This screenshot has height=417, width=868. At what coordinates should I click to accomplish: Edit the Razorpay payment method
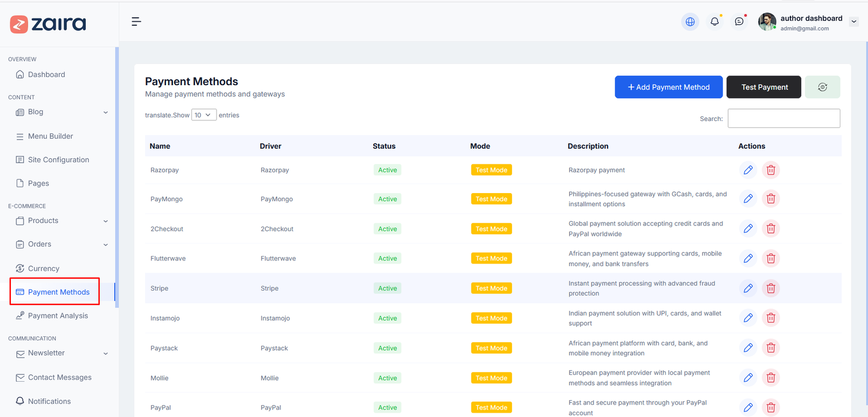pos(748,170)
